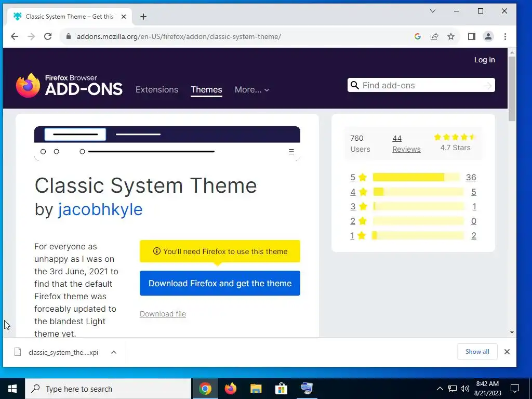Open the side panel

pyautogui.click(x=472, y=36)
